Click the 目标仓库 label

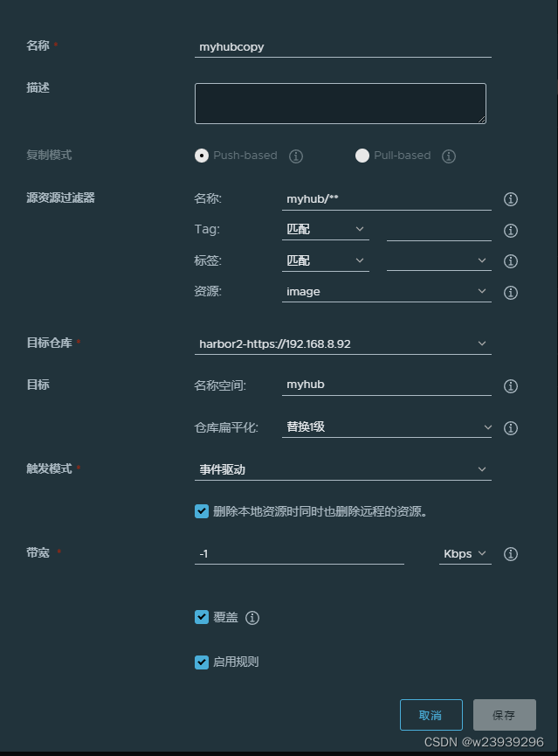49,343
